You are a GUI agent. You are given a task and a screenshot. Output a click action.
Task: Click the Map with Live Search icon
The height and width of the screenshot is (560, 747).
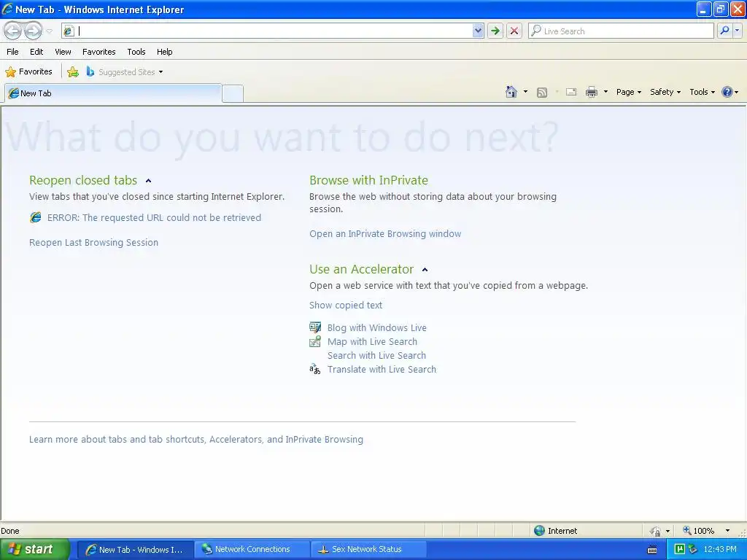pos(315,341)
